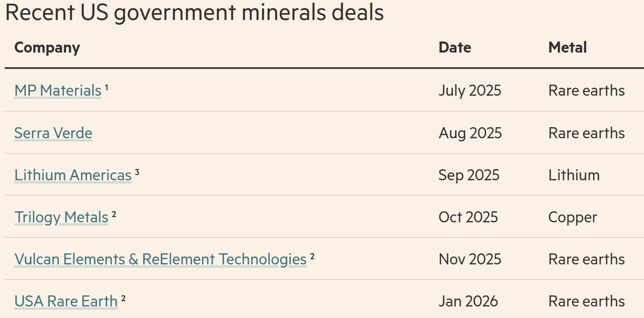Screen dimensions: 644x318
Task: Select the Nov 2025 date cell
Action: click(x=470, y=259)
